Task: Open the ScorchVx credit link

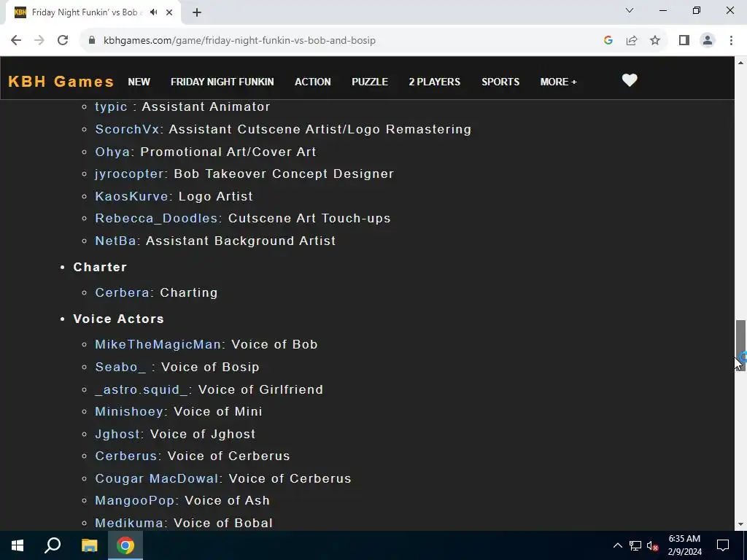Action: pos(127,130)
